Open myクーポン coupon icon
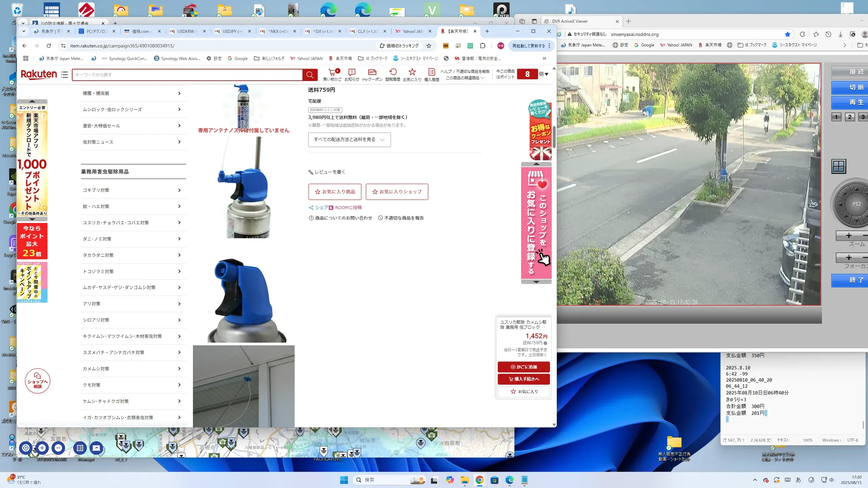This screenshot has width=868, height=488. [x=372, y=75]
